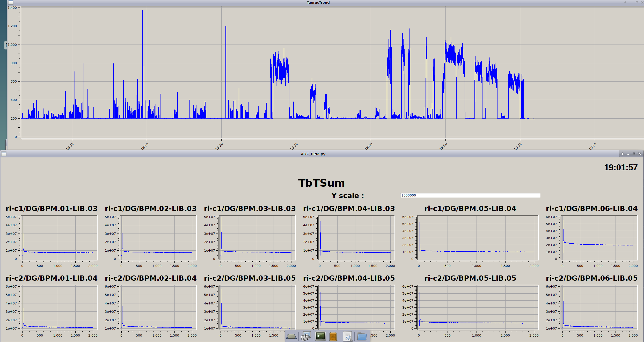Open the document search magnifier icon
644x342 pixels.
pos(347,337)
